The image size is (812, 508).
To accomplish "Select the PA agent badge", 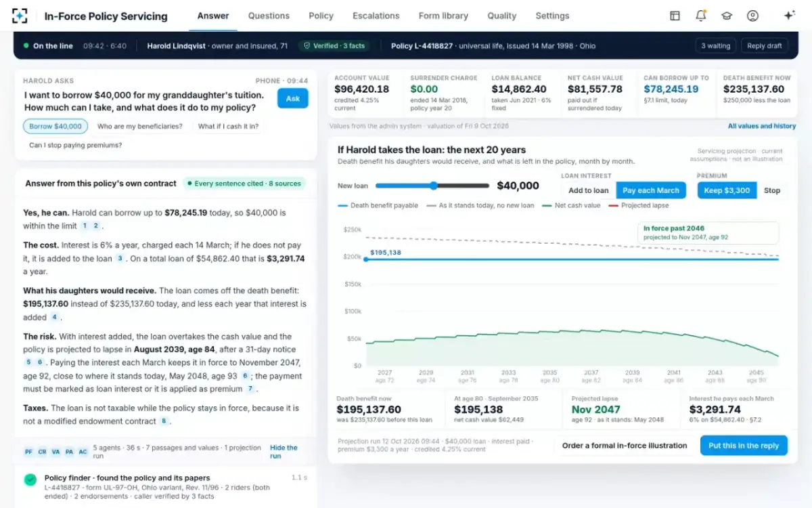I will pyautogui.click(x=69, y=452).
